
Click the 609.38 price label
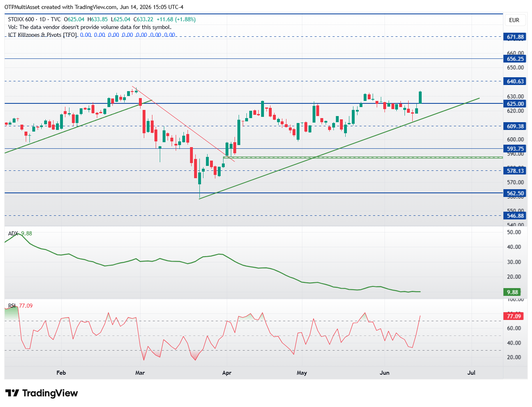click(515, 126)
